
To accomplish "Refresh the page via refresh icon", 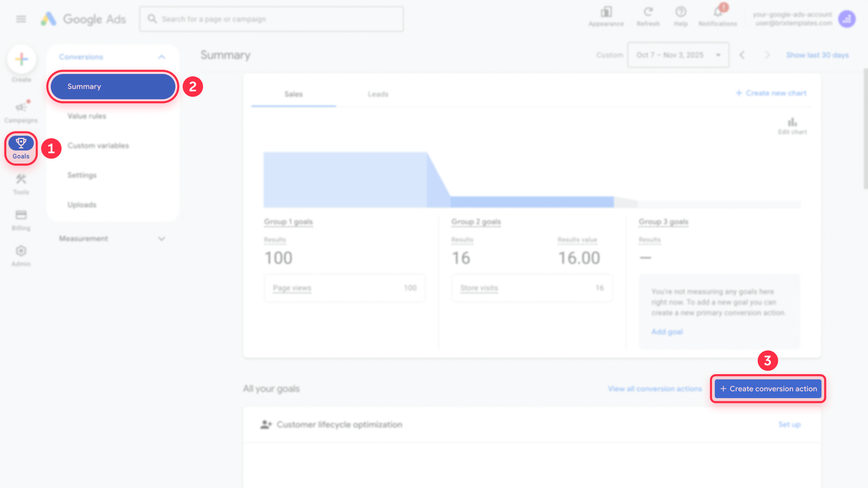I will 648,13.
